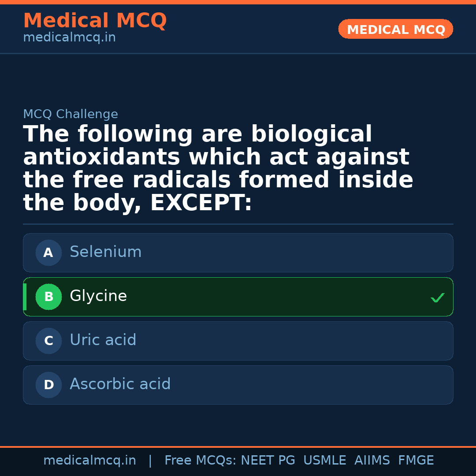Click the orange MEDICAL MCQ pill badge
The width and height of the screenshot is (476, 476).
click(395, 30)
